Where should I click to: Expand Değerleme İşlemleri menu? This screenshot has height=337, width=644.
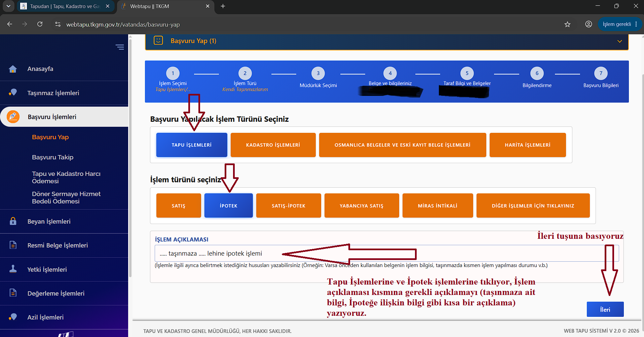[56, 293]
